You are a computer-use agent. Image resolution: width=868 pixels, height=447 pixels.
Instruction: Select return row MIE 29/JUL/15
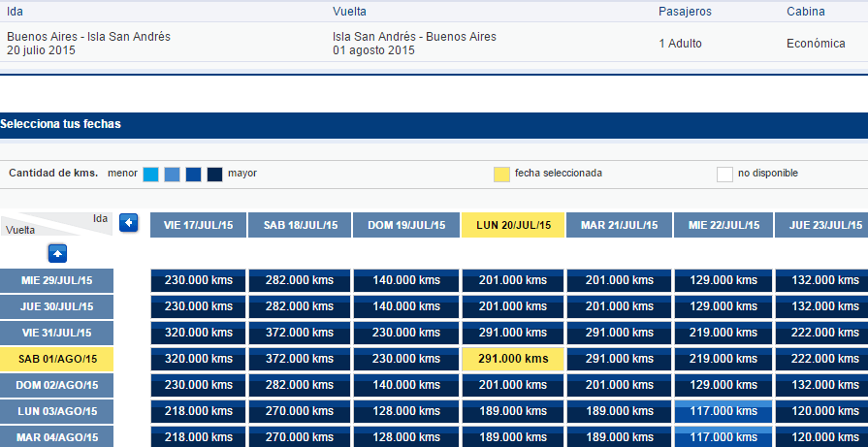coord(56,280)
